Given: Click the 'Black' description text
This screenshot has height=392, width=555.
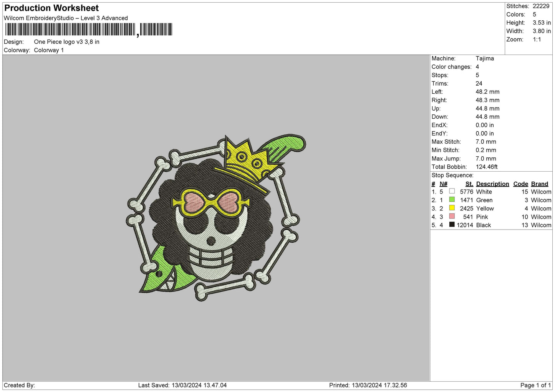Looking at the screenshot, I should tap(483, 225).
